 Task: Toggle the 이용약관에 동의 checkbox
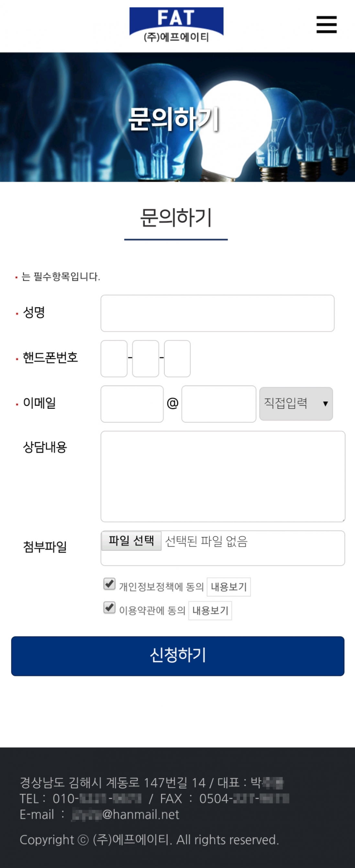click(x=109, y=608)
